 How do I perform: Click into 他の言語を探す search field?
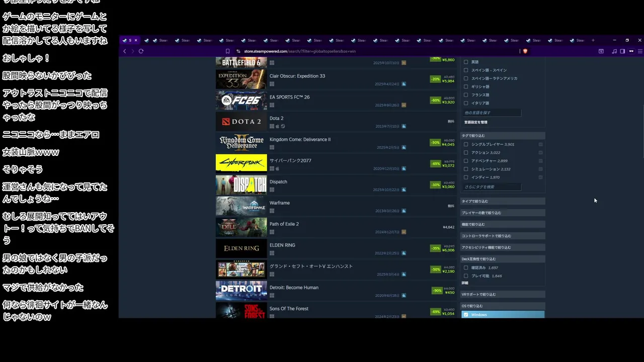coord(492,113)
